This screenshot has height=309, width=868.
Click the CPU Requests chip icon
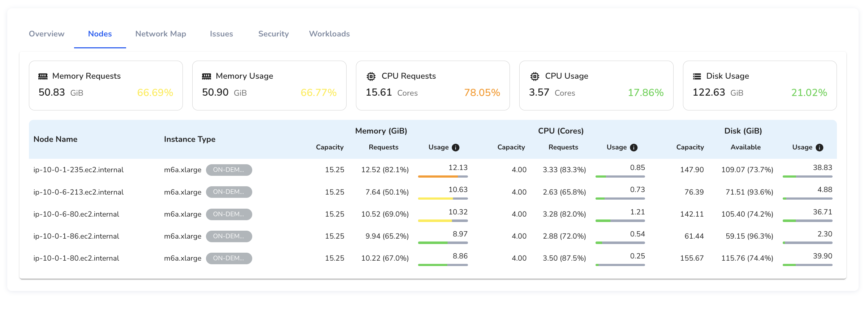371,76
